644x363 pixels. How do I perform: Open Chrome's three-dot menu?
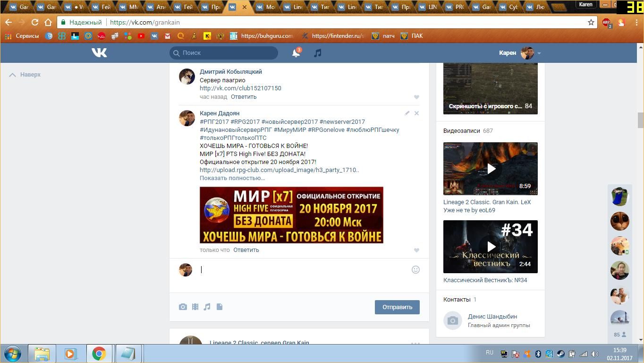click(x=636, y=22)
